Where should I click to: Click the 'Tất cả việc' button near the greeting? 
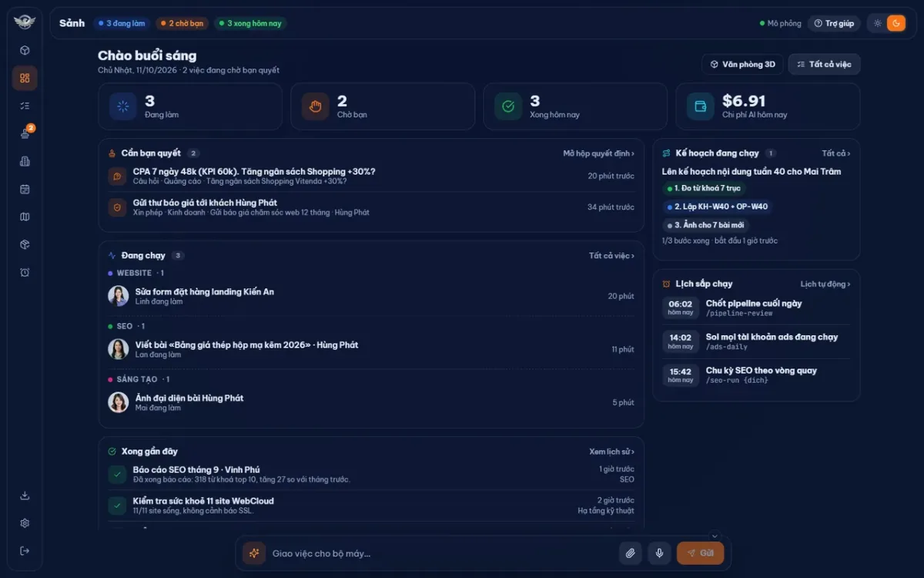click(824, 64)
